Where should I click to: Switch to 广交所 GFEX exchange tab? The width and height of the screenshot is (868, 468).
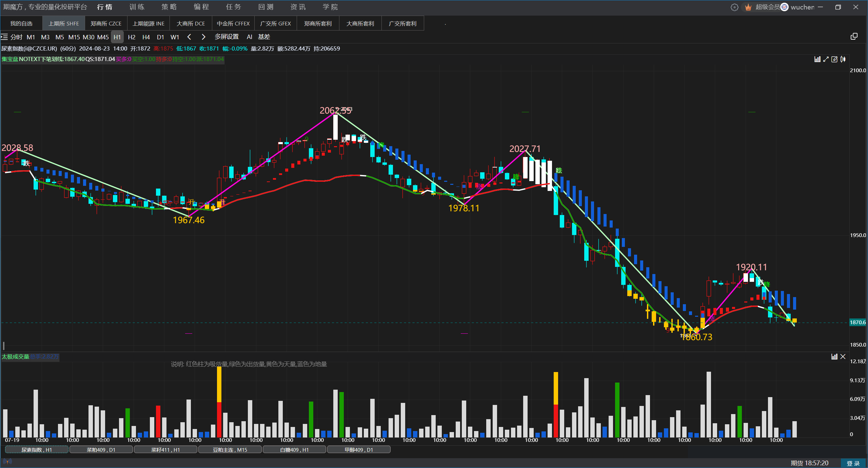coord(276,23)
